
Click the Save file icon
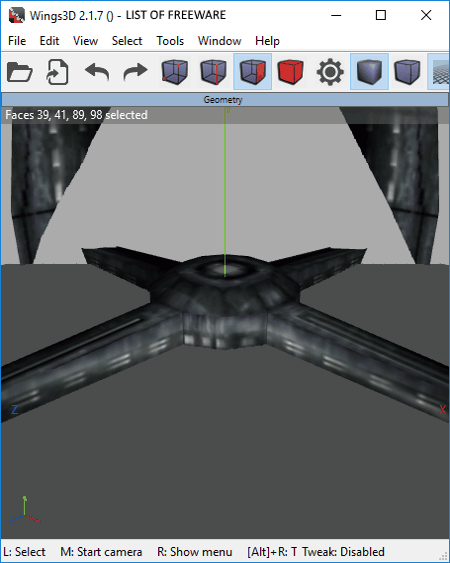[x=58, y=72]
